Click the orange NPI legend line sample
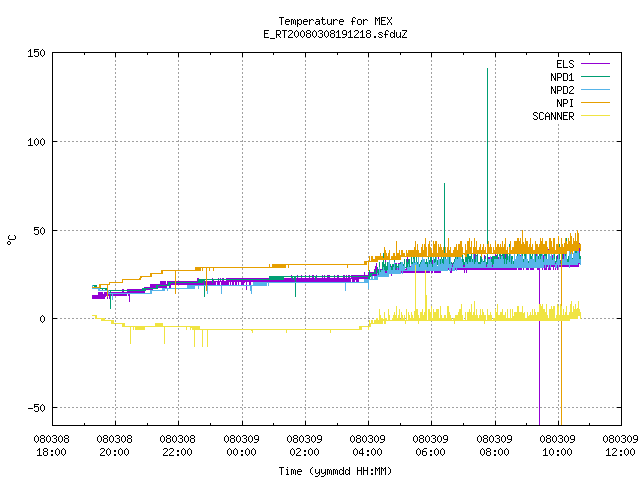Image resolution: width=640 pixels, height=480 pixels. (595, 103)
